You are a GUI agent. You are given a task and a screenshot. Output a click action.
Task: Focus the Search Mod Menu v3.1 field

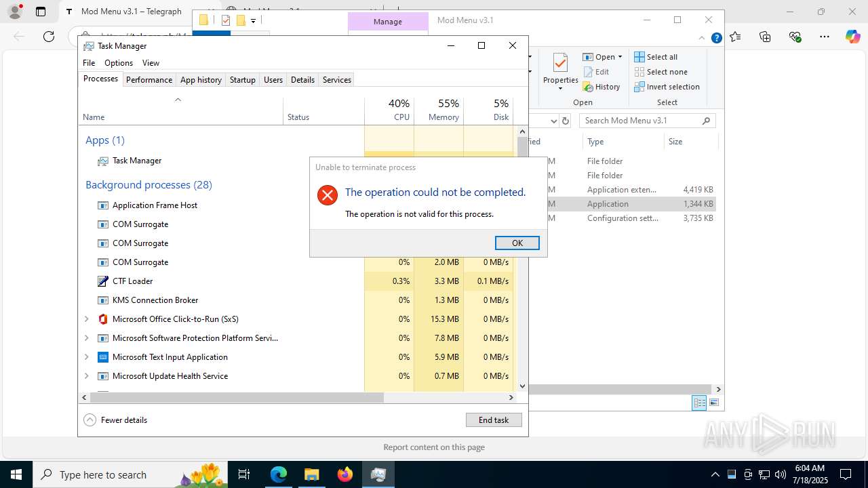[x=648, y=121]
